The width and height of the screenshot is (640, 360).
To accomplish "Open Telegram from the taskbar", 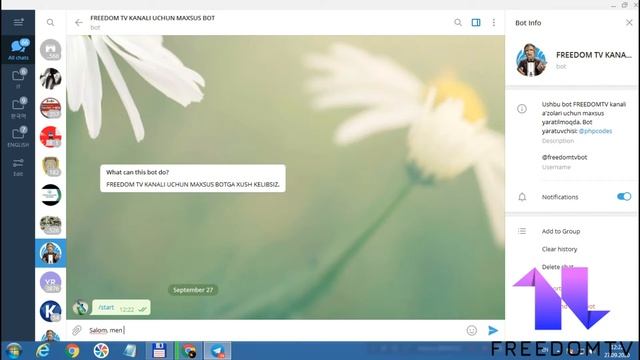I will tap(218, 351).
